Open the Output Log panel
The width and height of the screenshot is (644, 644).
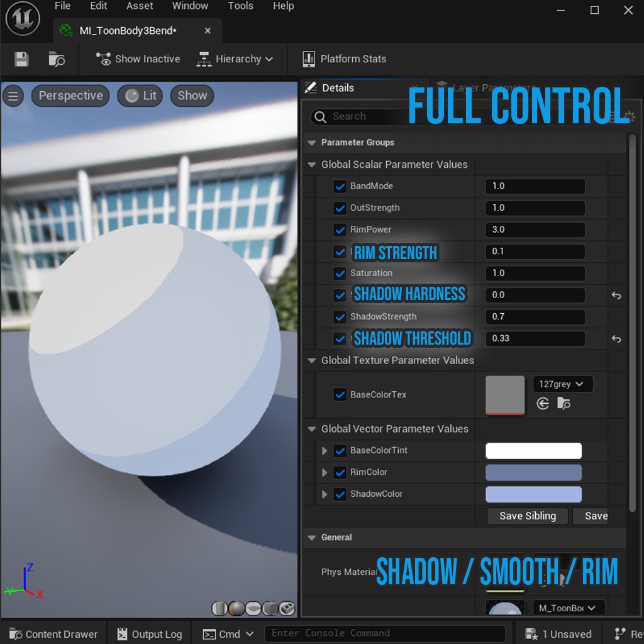pos(149,633)
